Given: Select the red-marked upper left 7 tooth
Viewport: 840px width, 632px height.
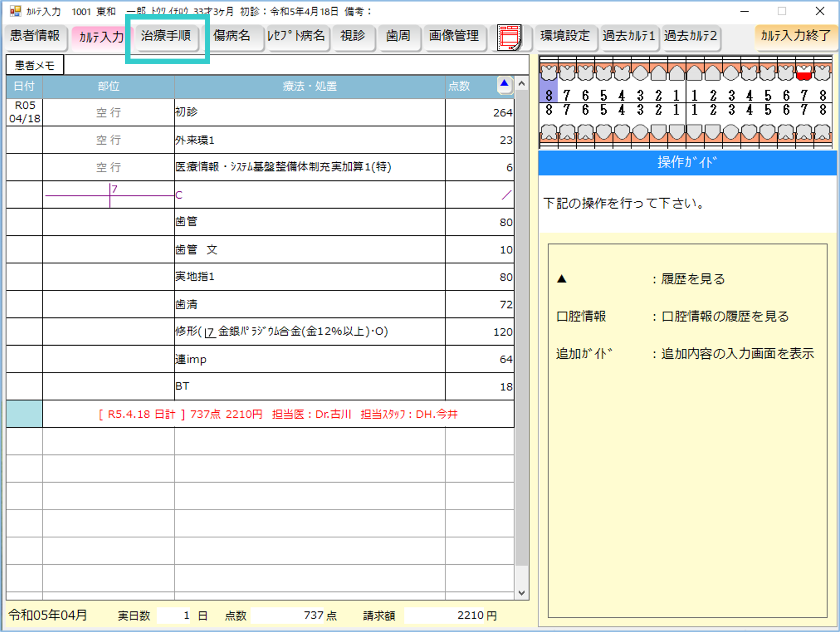Looking at the screenshot, I should [x=804, y=72].
